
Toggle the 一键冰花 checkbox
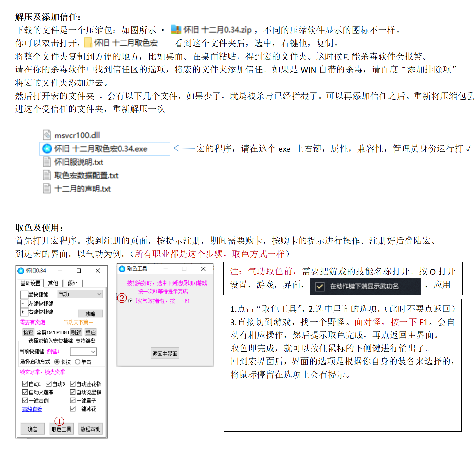coord(73,409)
